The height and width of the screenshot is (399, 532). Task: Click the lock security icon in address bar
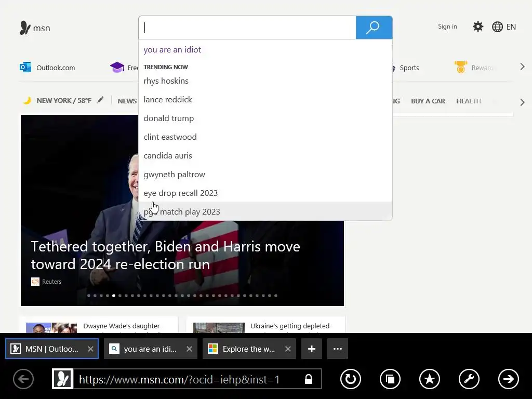pos(309,379)
